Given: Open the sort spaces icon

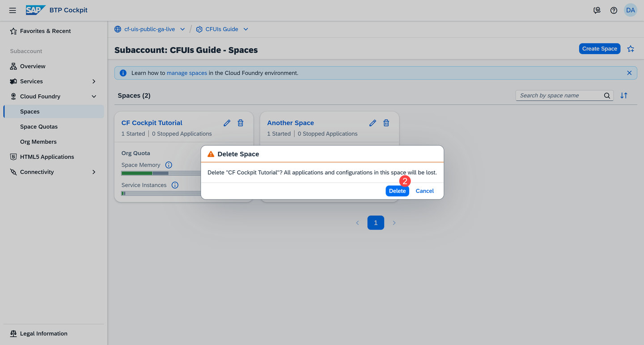Looking at the screenshot, I should click(x=624, y=95).
